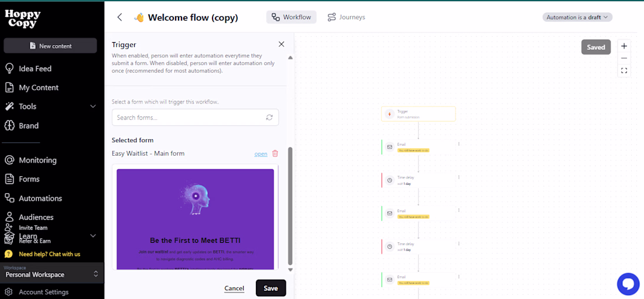Click the waving hand emoji icon
644x299 pixels.
[x=139, y=18]
